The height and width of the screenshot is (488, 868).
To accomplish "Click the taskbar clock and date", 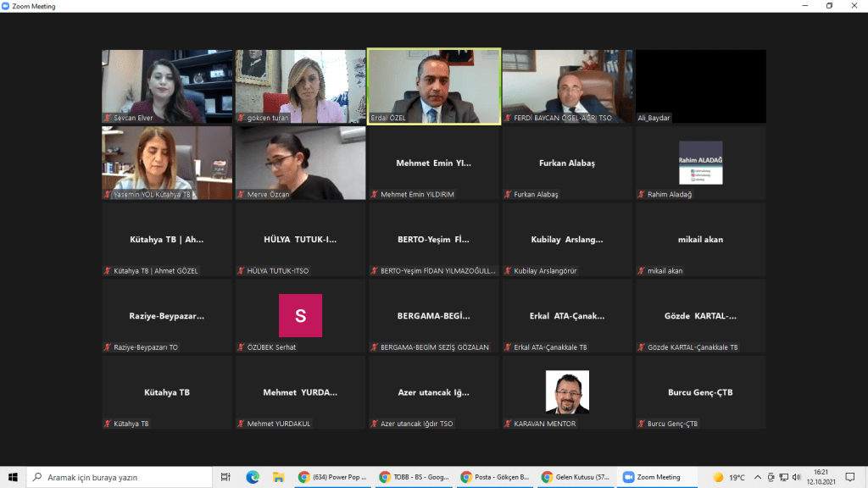I will click(x=821, y=477).
